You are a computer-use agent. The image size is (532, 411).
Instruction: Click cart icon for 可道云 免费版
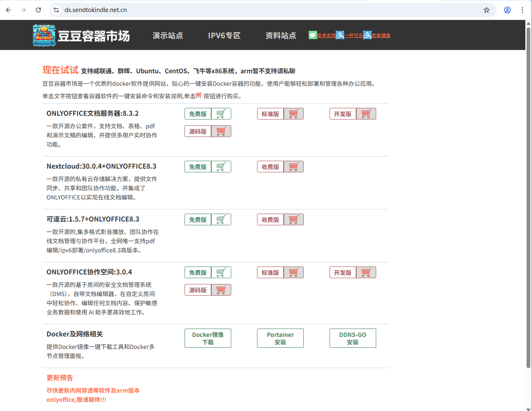(x=221, y=219)
